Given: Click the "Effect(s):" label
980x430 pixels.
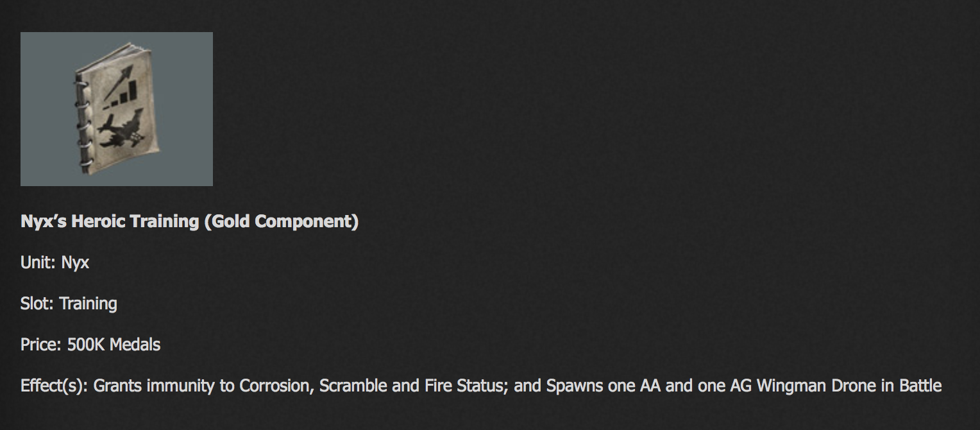Looking at the screenshot, I should [55, 386].
